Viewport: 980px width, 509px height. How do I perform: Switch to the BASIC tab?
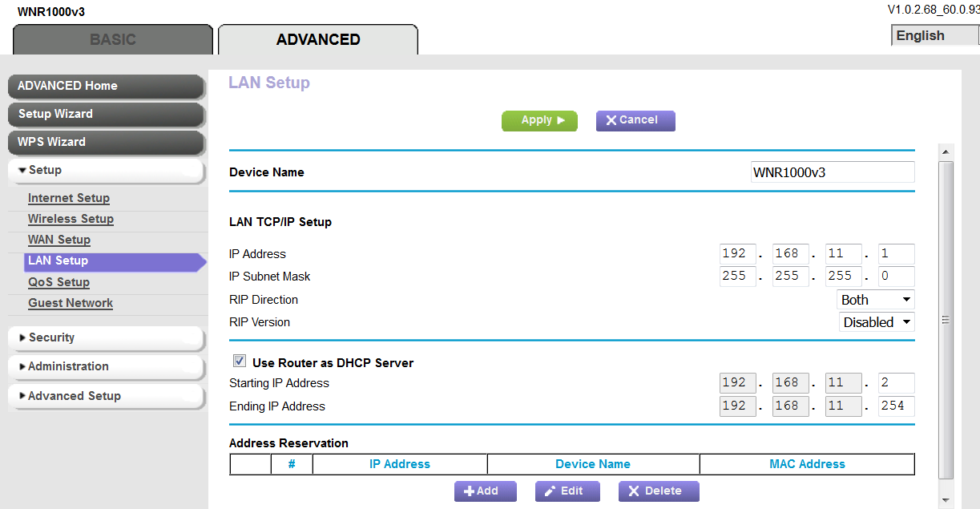coord(113,39)
